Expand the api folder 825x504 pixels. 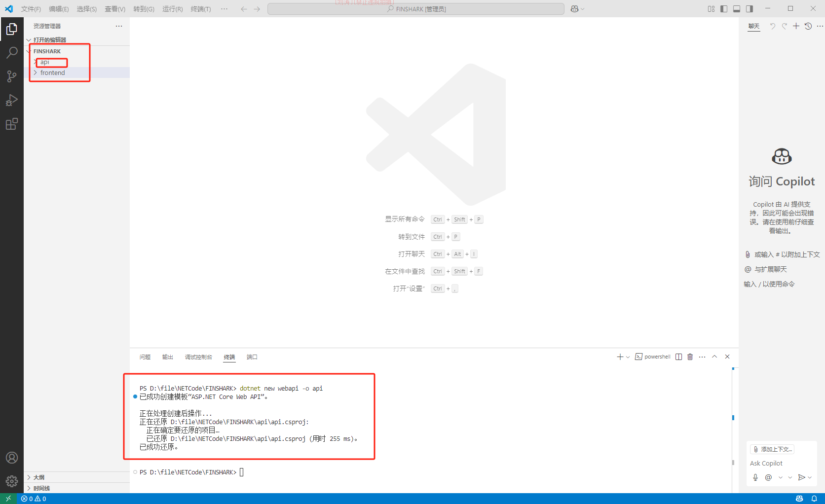pos(77,62)
